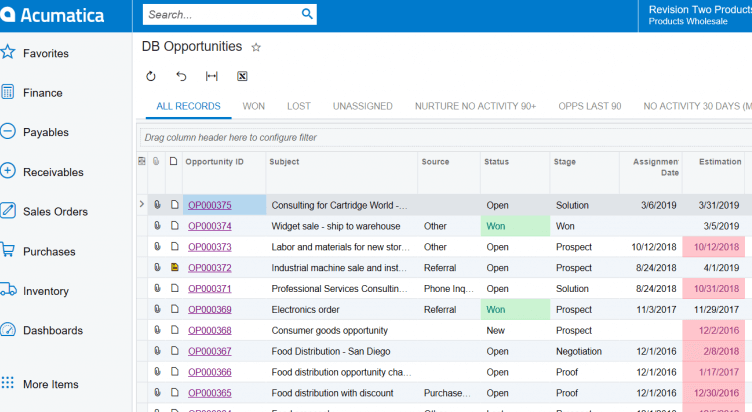Sort by Estimation column header
The height and width of the screenshot is (412, 752).
pyautogui.click(x=720, y=162)
